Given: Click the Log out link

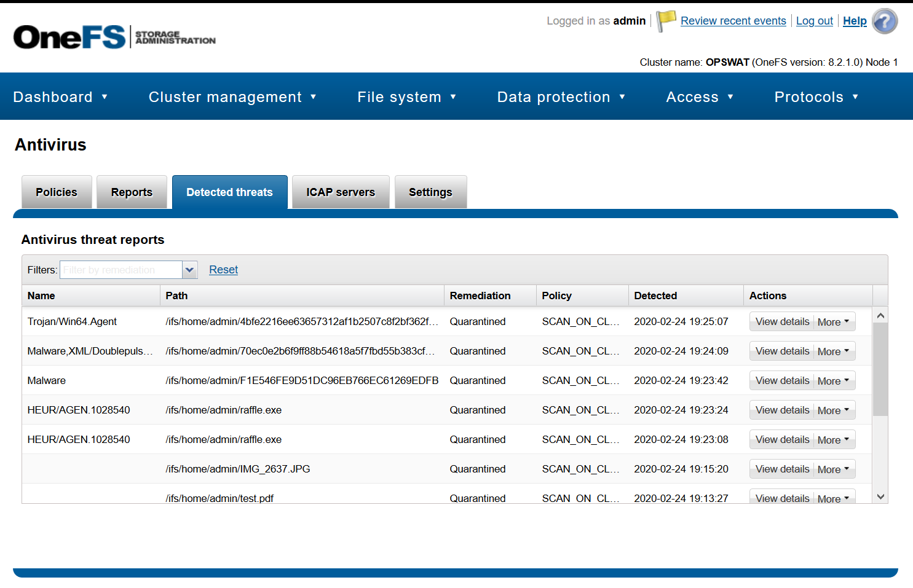Looking at the screenshot, I should point(814,21).
